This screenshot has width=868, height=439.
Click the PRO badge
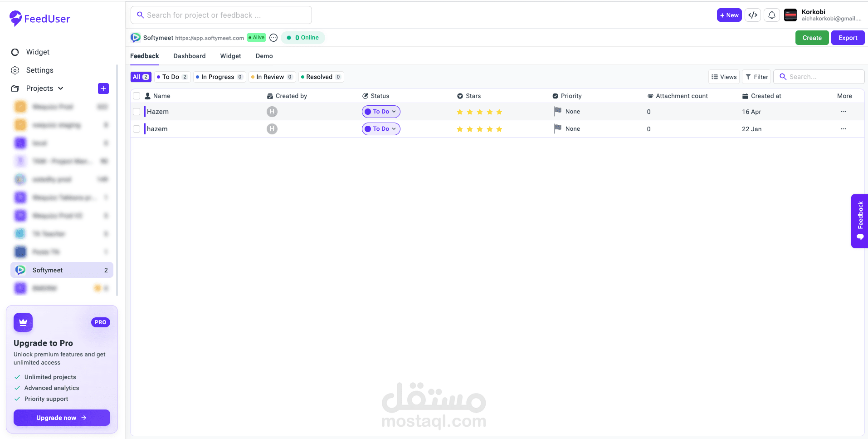(x=101, y=322)
